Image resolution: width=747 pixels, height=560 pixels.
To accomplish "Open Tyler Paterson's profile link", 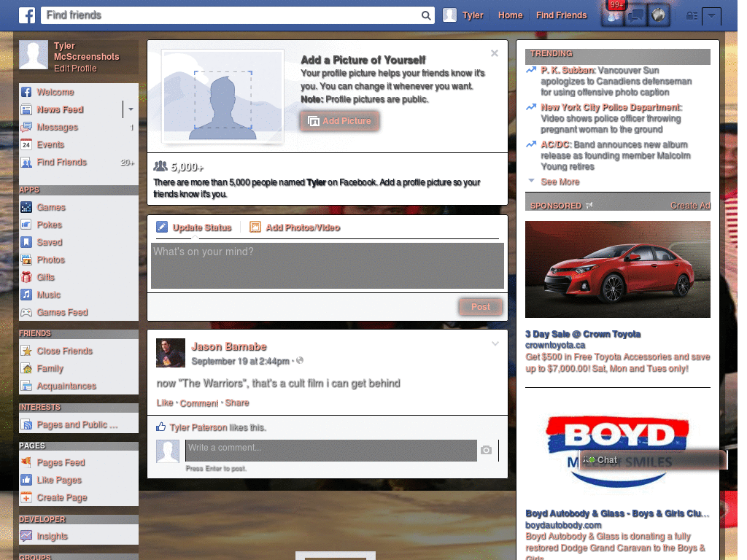I will coord(198,427).
